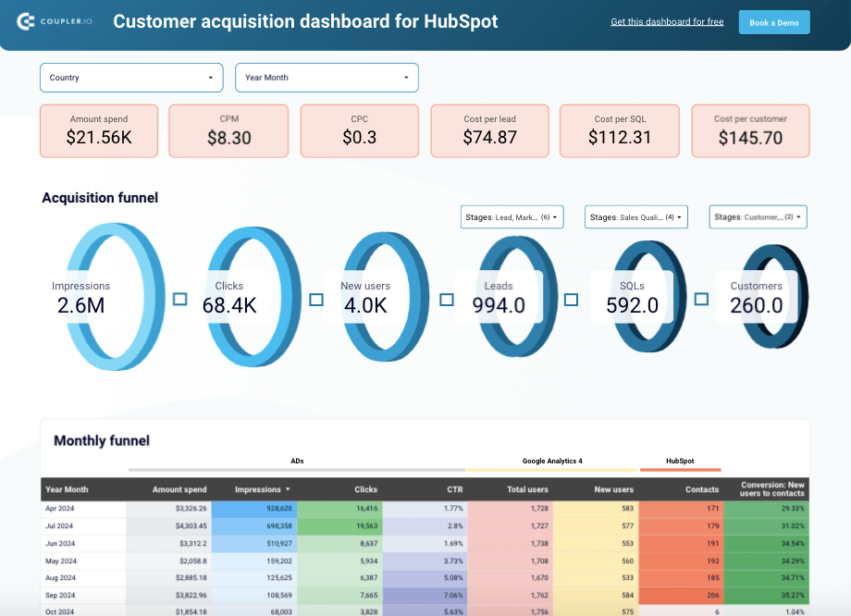Click the Clicks 68.4K funnel ring
This screenshot has width=851, height=616.
(254, 297)
